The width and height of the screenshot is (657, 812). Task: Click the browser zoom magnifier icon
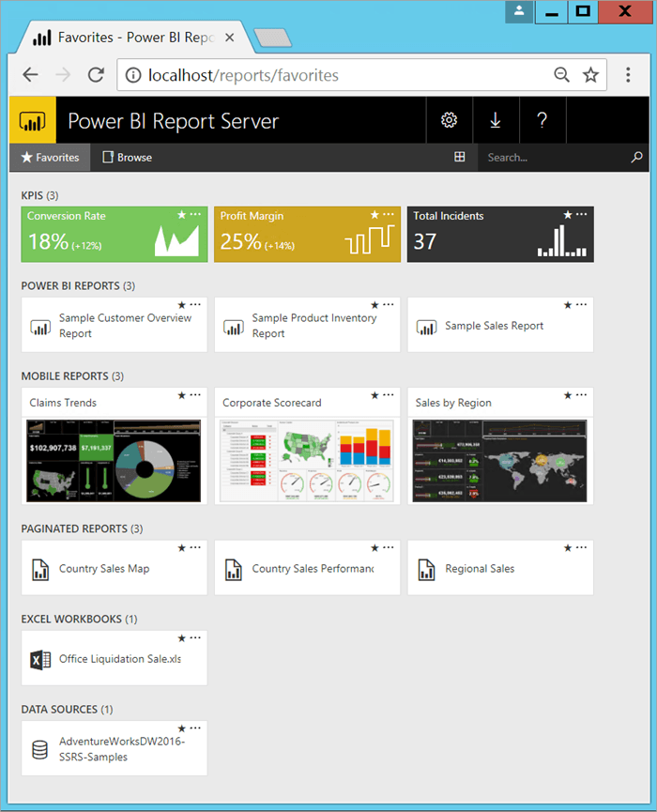click(x=562, y=75)
